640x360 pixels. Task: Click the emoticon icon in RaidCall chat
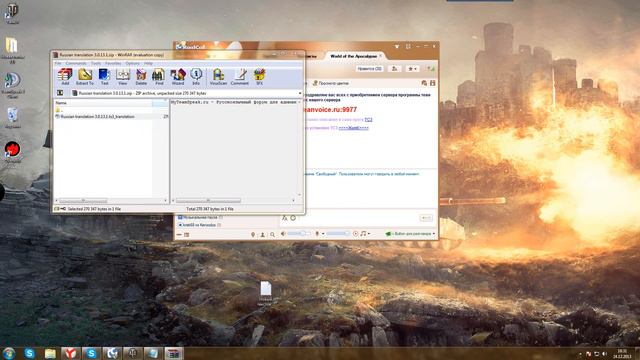click(x=293, y=218)
